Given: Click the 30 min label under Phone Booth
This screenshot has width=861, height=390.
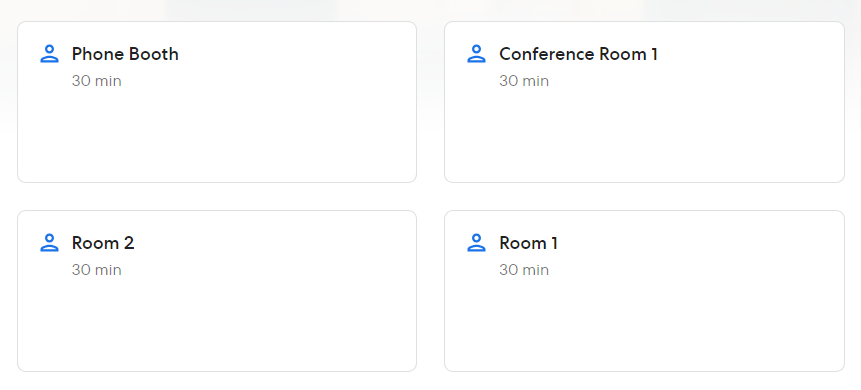Looking at the screenshot, I should [x=97, y=81].
